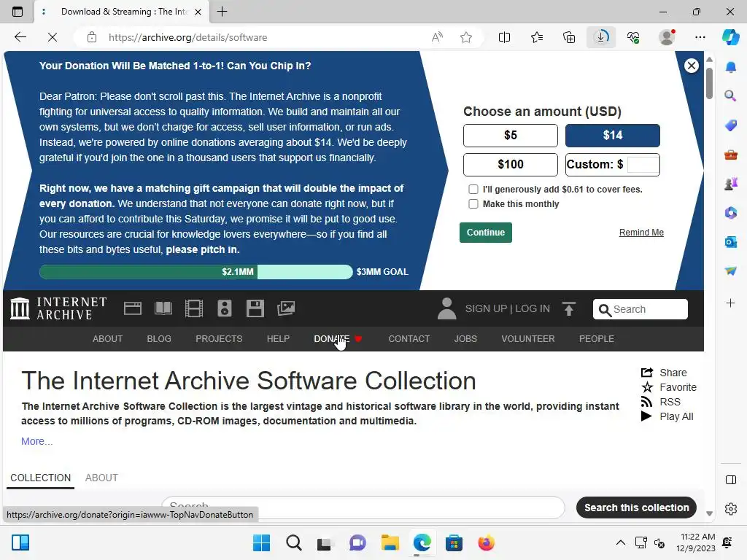Open the JOBS nav link

point(465,338)
